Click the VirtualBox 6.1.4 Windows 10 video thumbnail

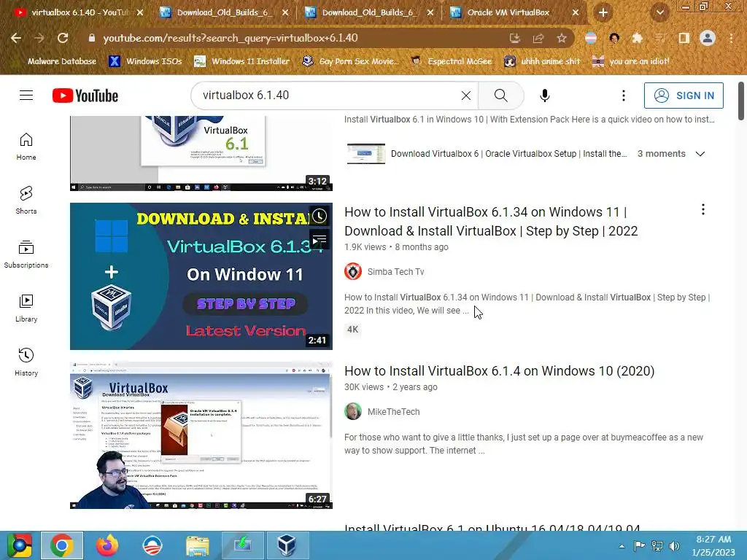pyautogui.click(x=201, y=435)
